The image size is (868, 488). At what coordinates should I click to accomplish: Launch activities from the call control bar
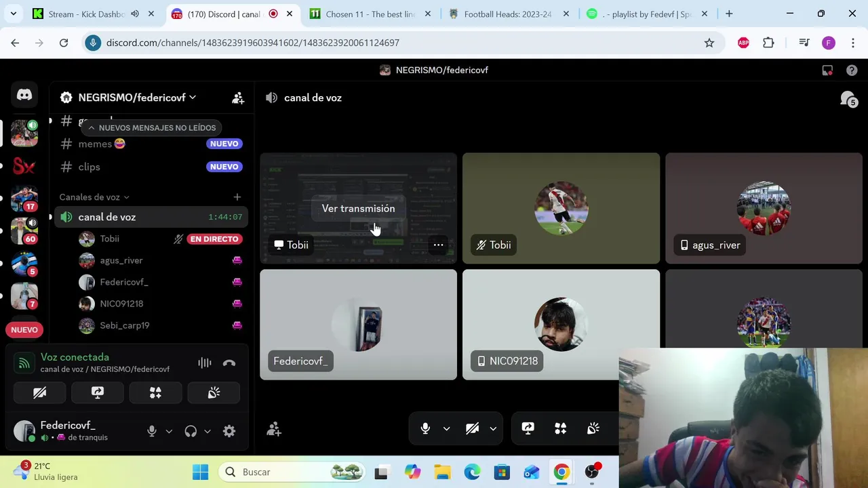tap(560, 428)
